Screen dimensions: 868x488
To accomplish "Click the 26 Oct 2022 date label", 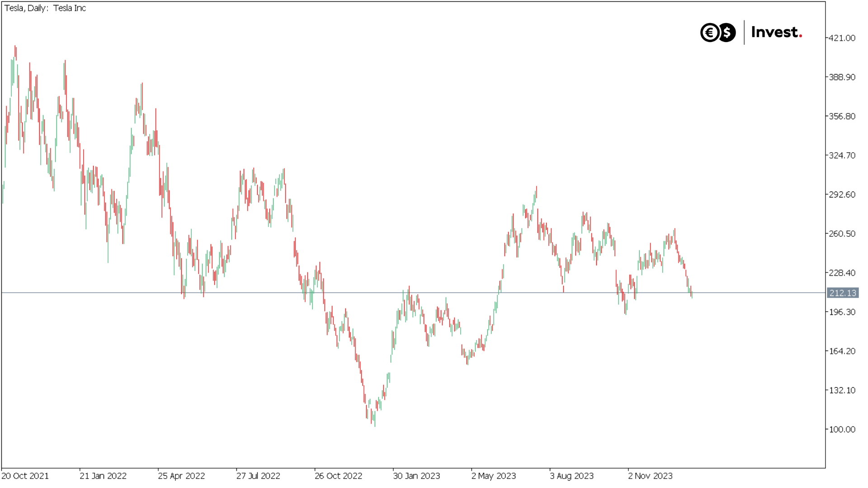I will [x=339, y=476].
